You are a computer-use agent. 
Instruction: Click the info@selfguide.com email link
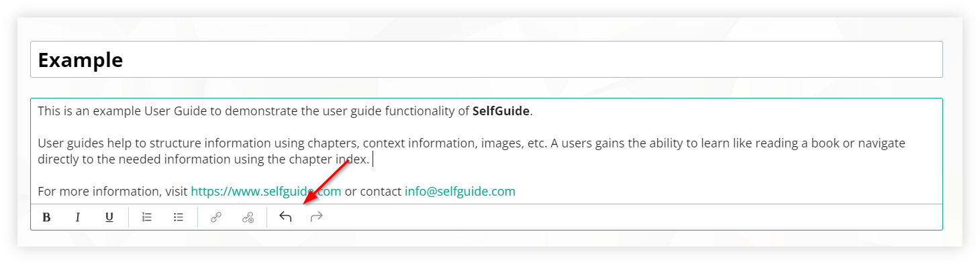click(460, 192)
